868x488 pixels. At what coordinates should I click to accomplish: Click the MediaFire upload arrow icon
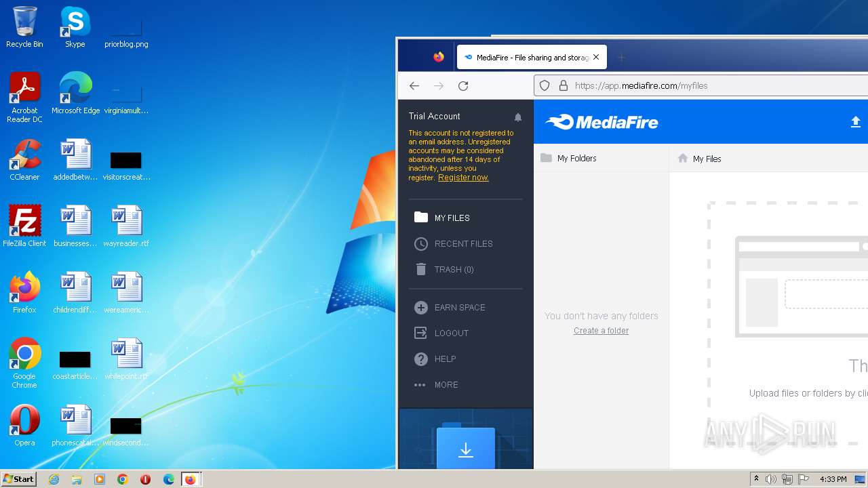(856, 122)
